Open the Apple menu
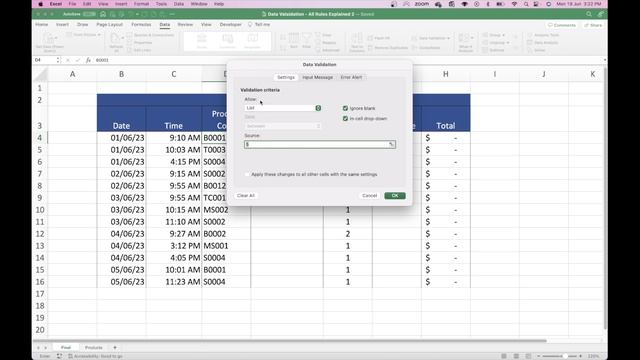The height and width of the screenshot is (360, 640). tap(40, 4)
